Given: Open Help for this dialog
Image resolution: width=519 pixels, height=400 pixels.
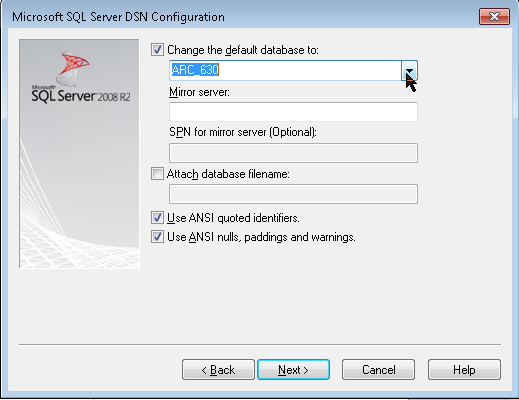Looking at the screenshot, I should pyautogui.click(x=464, y=369).
